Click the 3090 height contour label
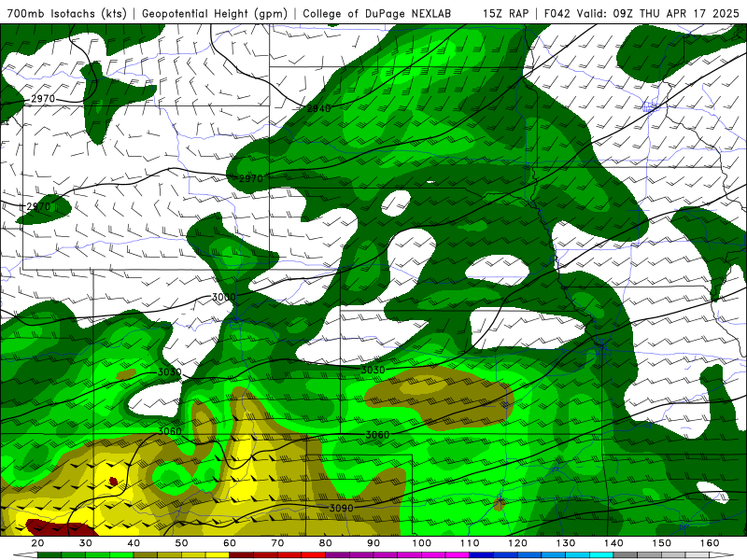The width and height of the screenshot is (747, 560). 342,508
